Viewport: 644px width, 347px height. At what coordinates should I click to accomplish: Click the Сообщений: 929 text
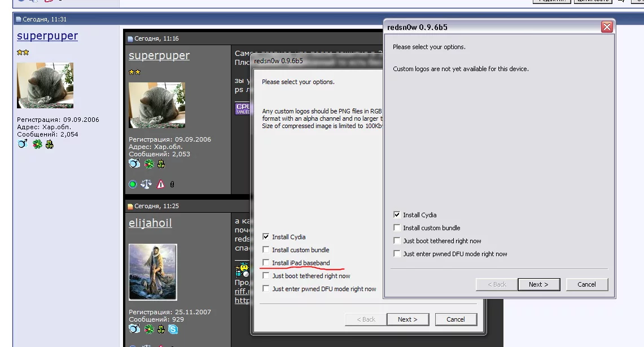point(156,319)
